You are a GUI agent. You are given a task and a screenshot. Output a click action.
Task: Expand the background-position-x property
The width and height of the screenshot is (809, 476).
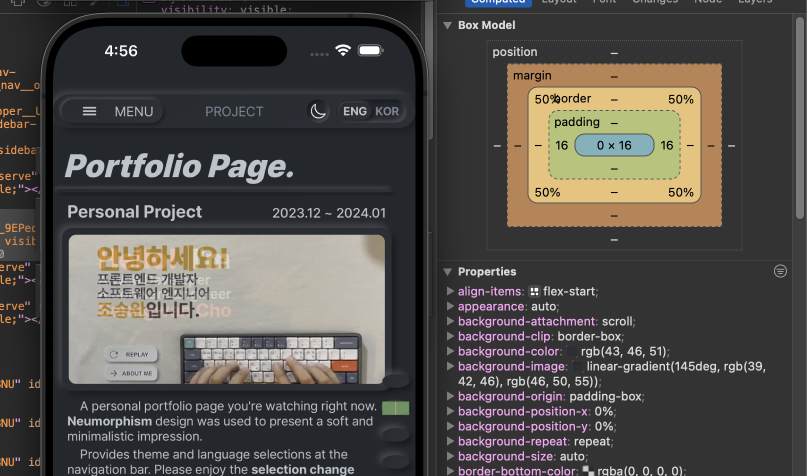click(450, 411)
